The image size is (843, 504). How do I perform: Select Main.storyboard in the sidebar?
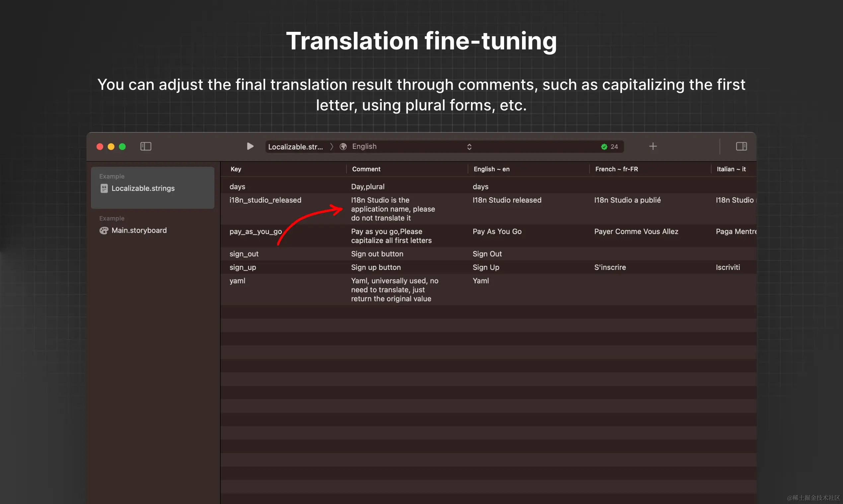click(x=139, y=230)
